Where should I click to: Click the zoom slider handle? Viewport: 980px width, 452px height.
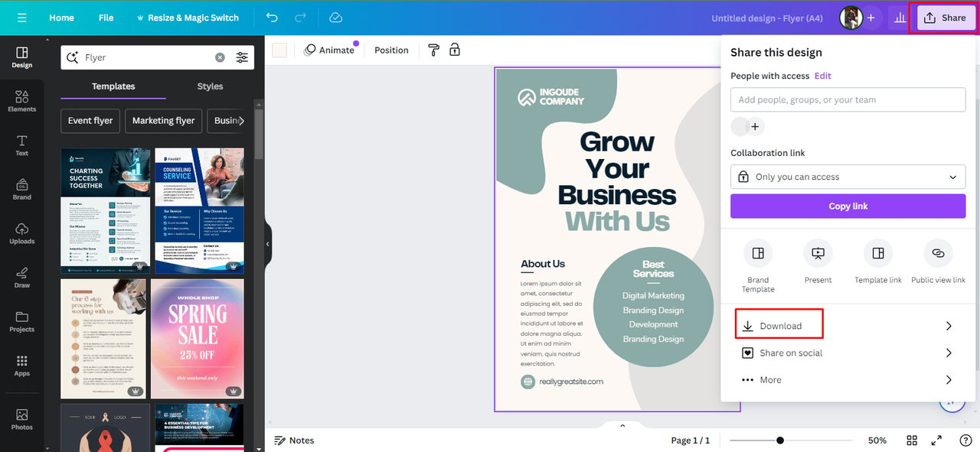click(x=779, y=441)
